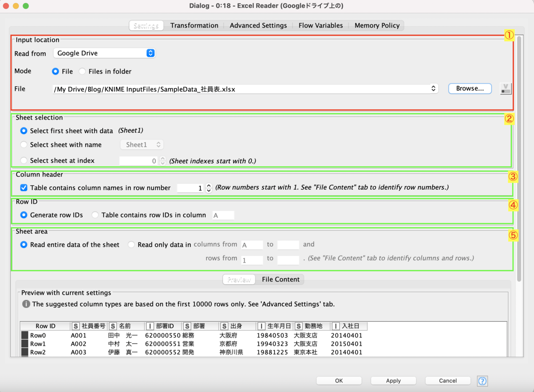The height and width of the screenshot is (392, 534).
Task: Confirm the dialog with OK
Action: tap(339, 380)
